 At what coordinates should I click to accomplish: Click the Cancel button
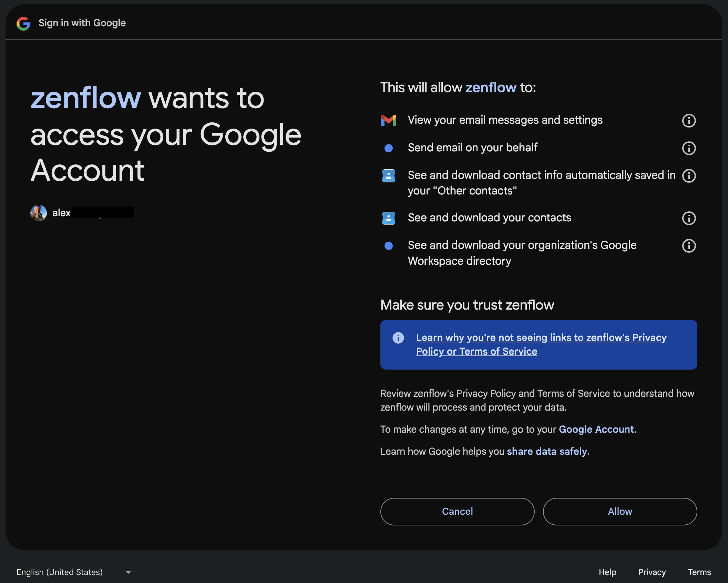click(x=457, y=511)
